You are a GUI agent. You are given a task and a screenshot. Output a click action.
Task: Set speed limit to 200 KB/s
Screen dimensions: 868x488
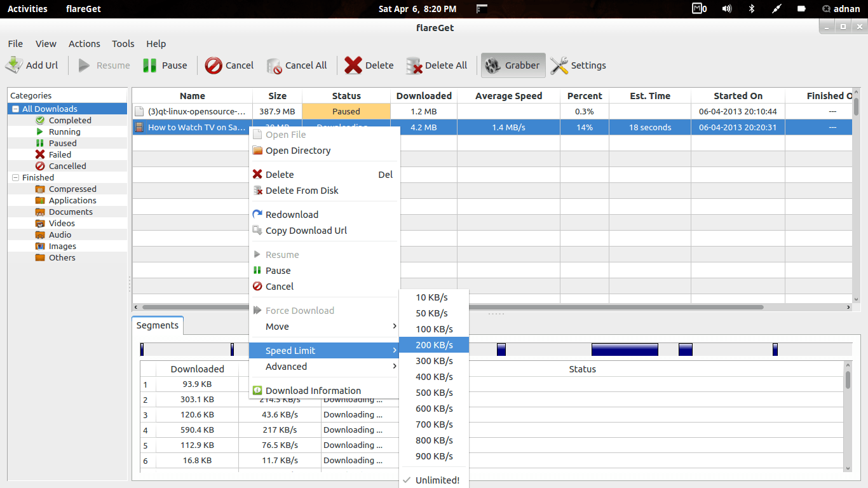pyautogui.click(x=434, y=345)
